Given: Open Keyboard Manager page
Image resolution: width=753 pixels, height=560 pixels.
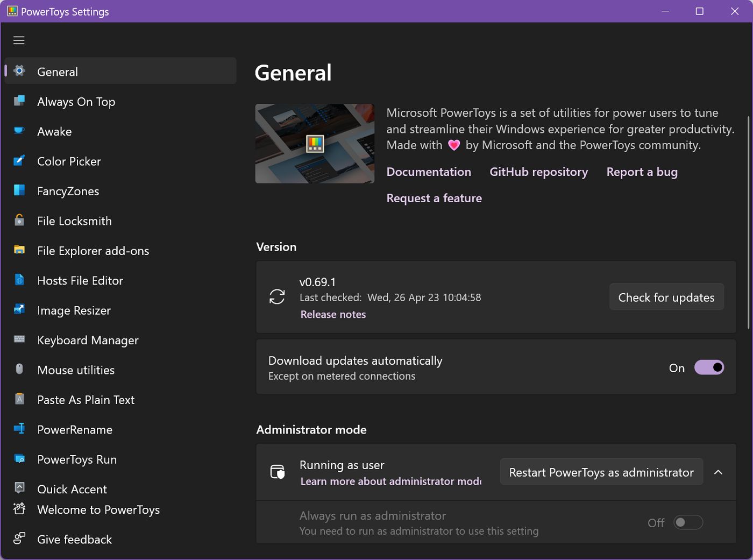Looking at the screenshot, I should pyautogui.click(x=120, y=340).
